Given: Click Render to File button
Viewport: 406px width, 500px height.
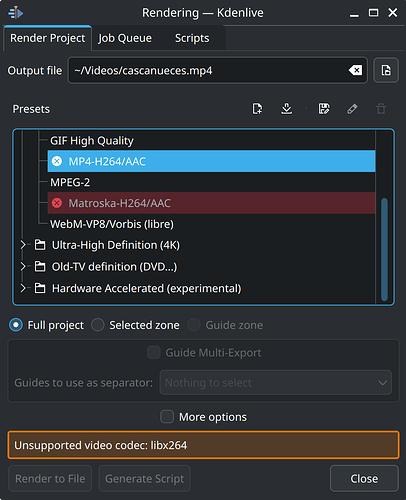Looking at the screenshot, I should point(50,479).
